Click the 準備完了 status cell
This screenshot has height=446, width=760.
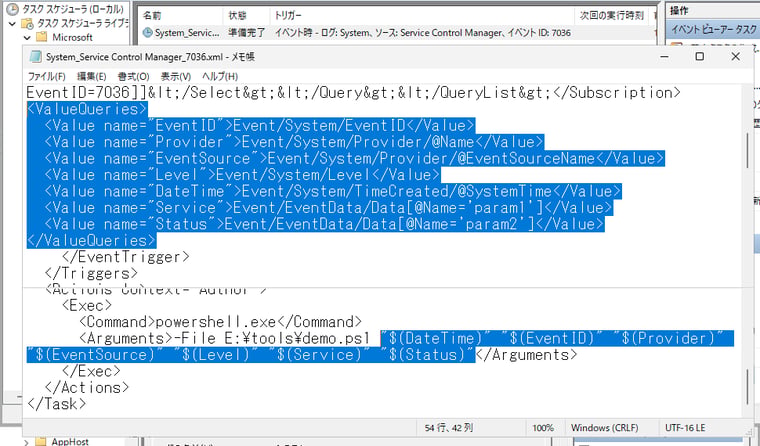247,32
